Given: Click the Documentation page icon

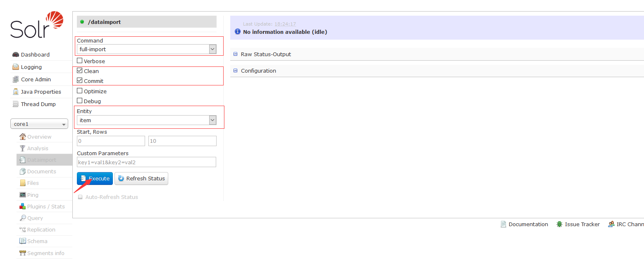Looking at the screenshot, I should click(503, 224).
